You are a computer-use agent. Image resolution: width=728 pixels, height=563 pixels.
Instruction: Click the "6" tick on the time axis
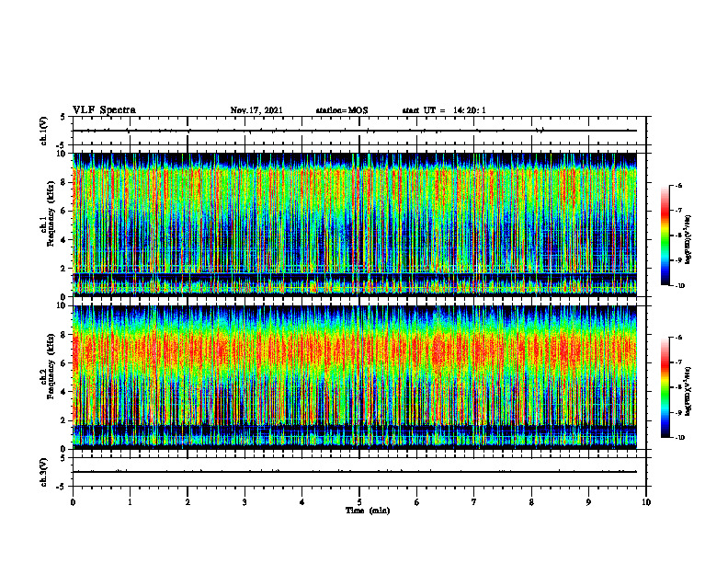[417, 502]
